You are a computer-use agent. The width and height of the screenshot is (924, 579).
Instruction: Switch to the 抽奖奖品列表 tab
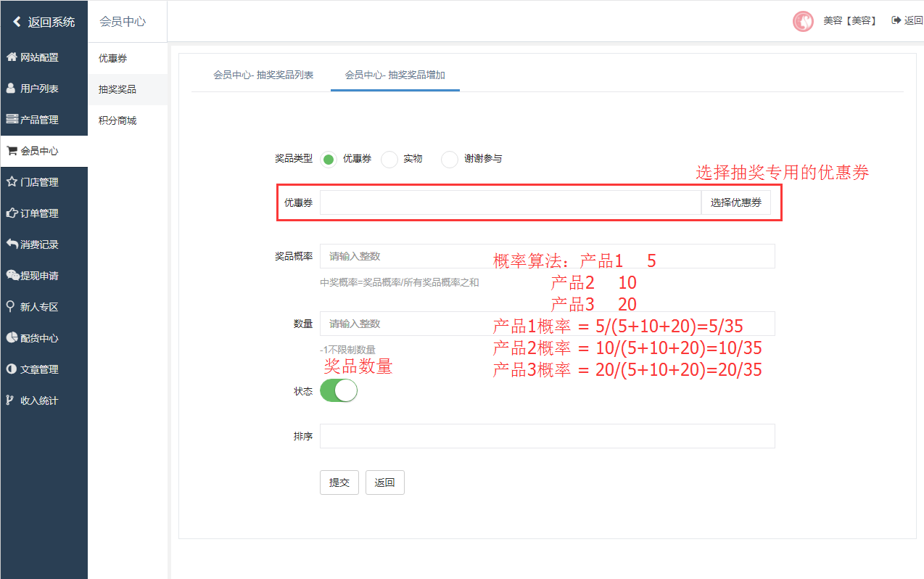tap(263, 75)
